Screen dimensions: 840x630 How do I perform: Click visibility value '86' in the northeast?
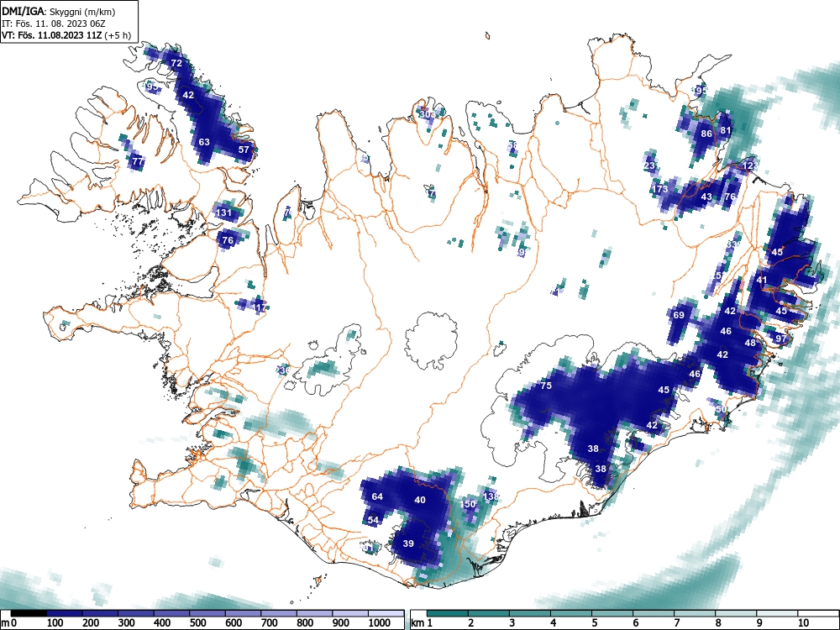click(x=706, y=134)
